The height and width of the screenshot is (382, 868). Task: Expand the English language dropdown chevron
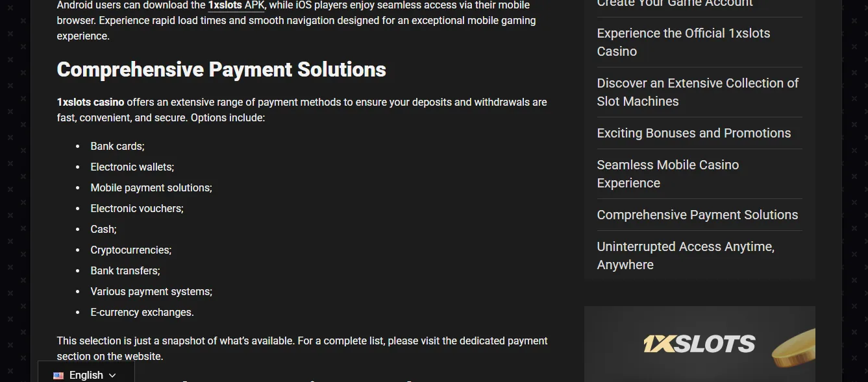coord(112,376)
